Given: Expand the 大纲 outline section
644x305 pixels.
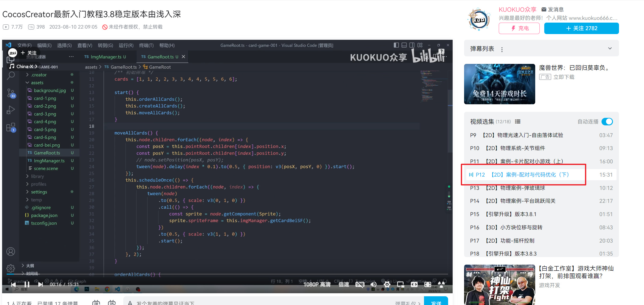Looking at the screenshot, I should coord(28,266).
